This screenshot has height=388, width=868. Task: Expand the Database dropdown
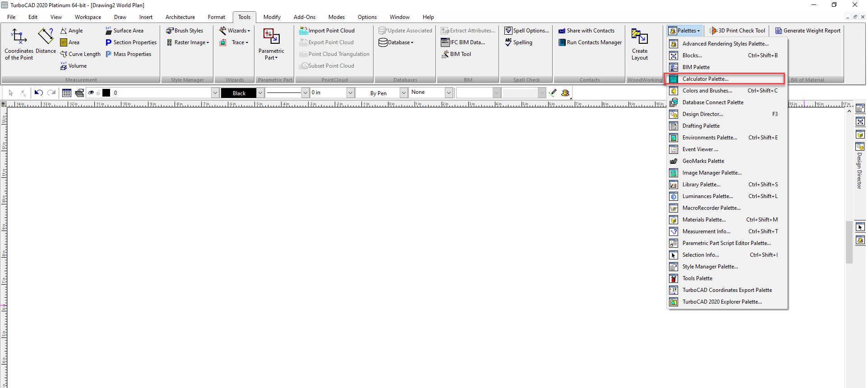click(x=396, y=42)
